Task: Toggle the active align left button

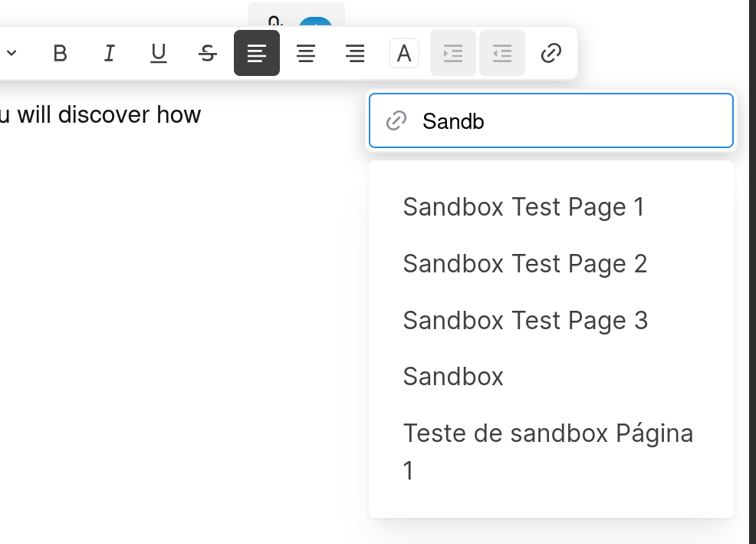Action: click(257, 53)
